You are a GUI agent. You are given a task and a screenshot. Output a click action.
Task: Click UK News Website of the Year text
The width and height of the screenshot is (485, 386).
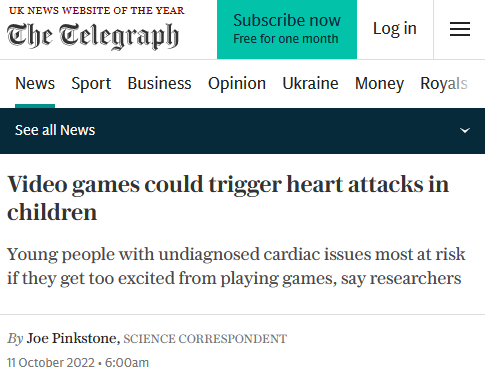tap(96, 10)
